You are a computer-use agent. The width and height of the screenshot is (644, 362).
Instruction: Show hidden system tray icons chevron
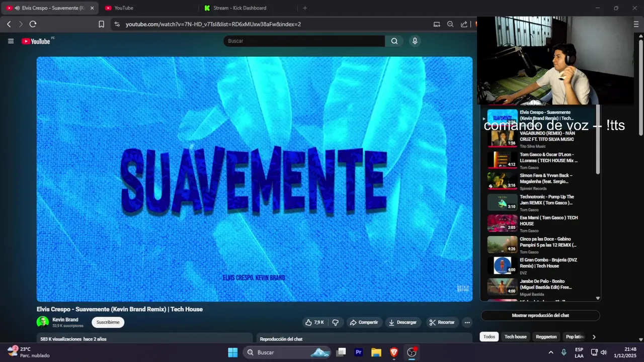coord(550,352)
